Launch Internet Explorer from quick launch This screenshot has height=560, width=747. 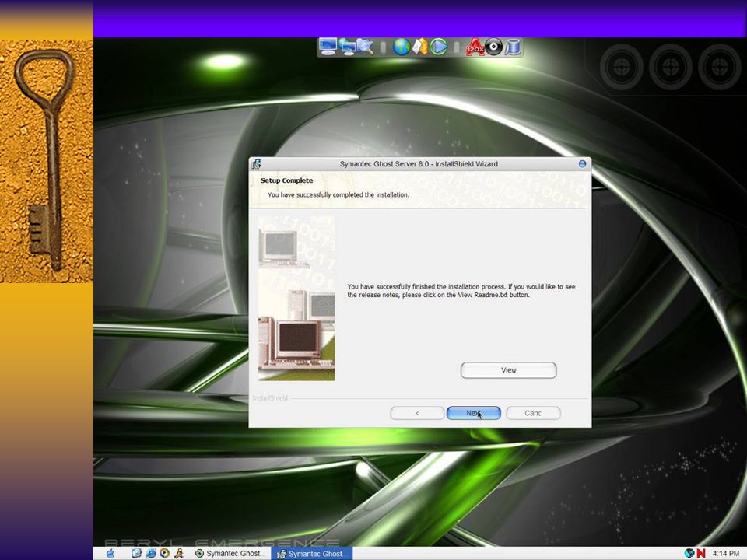coord(151,553)
